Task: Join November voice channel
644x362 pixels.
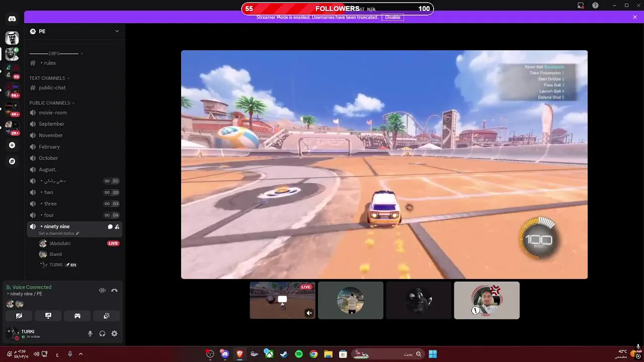Action: (74, 135)
